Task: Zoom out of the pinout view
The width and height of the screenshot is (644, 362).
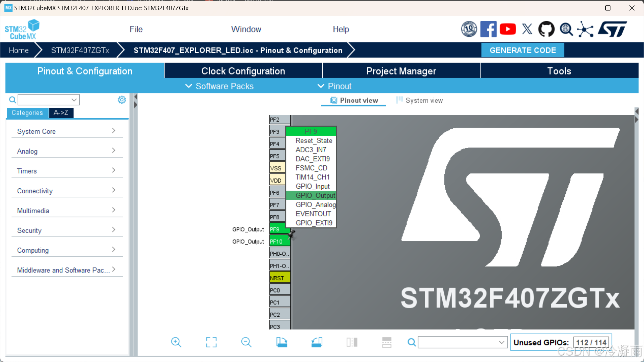Action: click(x=246, y=342)
